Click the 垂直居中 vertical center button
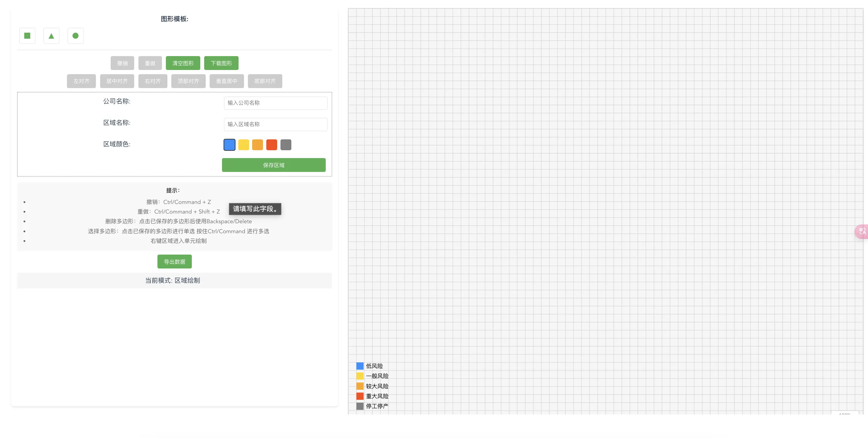Viewport: 868px width, 438px height. [x=227, y=81]
